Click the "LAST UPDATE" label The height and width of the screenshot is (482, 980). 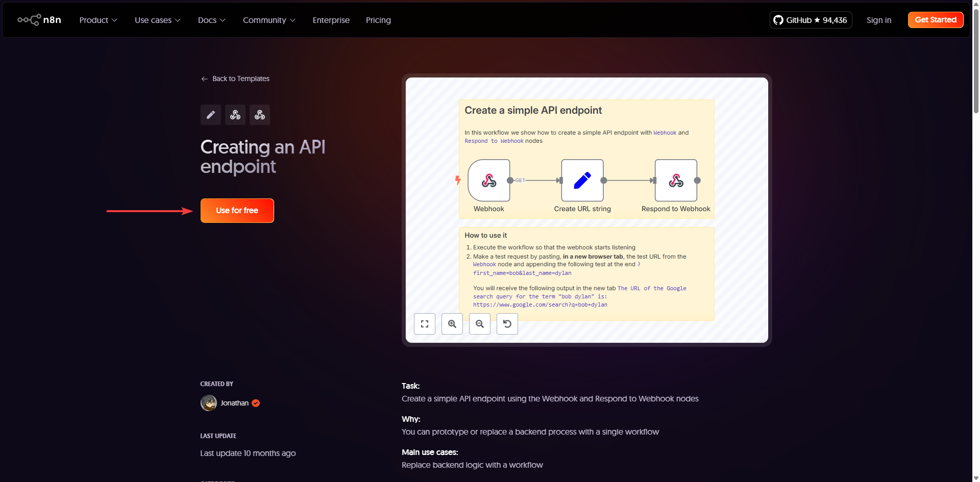[x=218, y=436]
